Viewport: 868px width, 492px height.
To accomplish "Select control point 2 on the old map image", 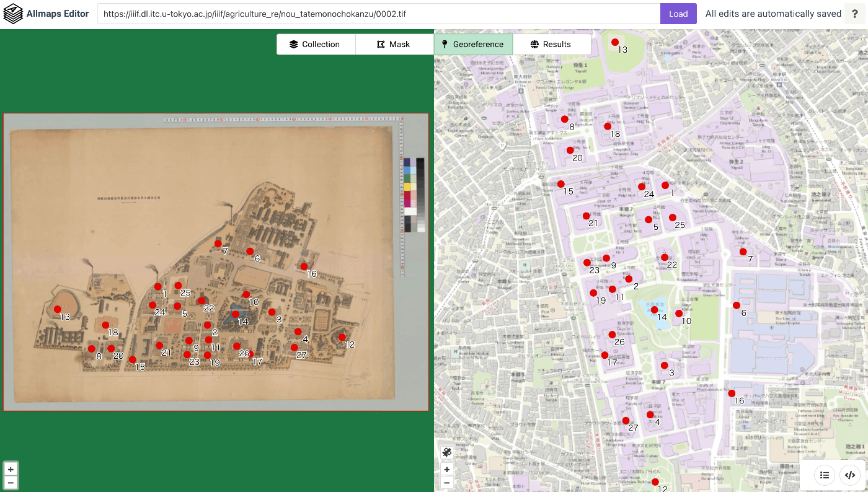I will point(207,325).
